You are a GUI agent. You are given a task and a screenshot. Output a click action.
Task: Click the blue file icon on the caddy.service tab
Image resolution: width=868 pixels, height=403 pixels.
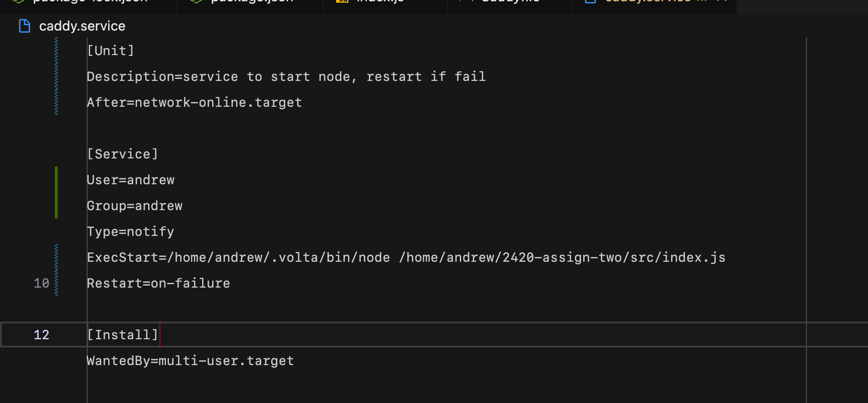(590, 1)
